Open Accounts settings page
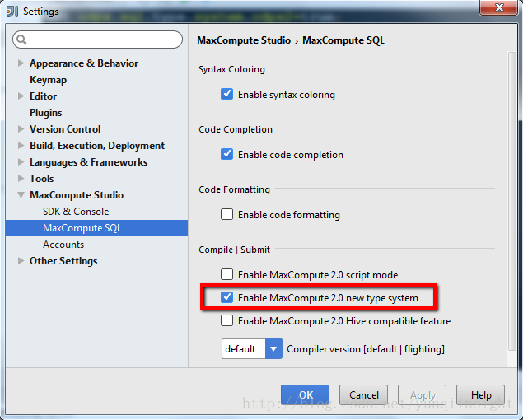Image resolution: width=523 pixels, height=420 pixels. coord(63,245)
